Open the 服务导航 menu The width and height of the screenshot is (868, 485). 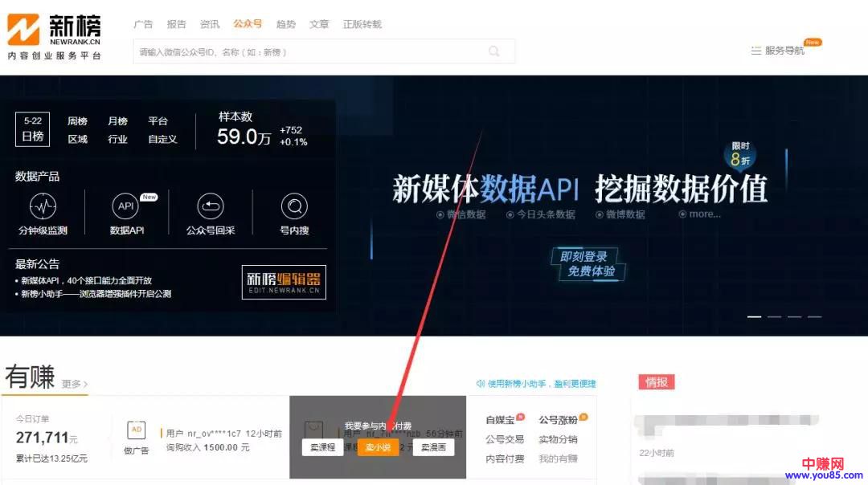coord(777,51)
